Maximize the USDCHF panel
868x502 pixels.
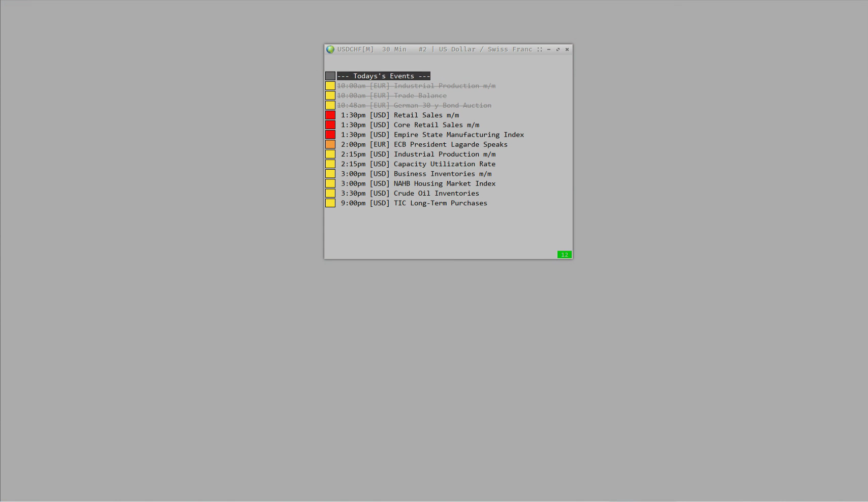point(558,49)
